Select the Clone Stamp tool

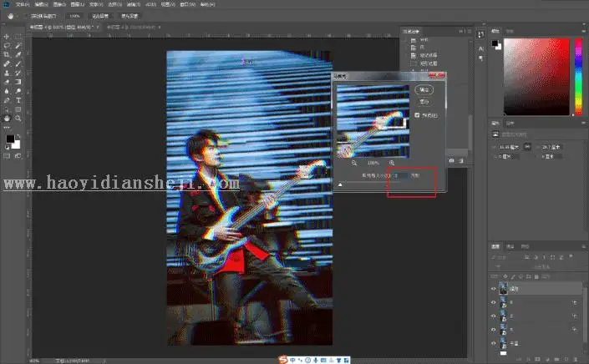pos(7,73)
